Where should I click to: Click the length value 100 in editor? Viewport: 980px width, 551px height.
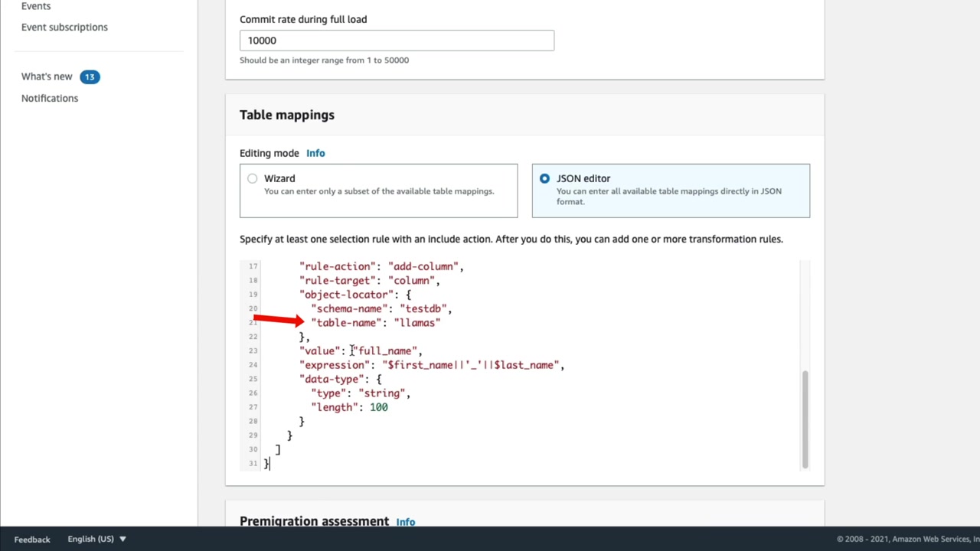379,407
